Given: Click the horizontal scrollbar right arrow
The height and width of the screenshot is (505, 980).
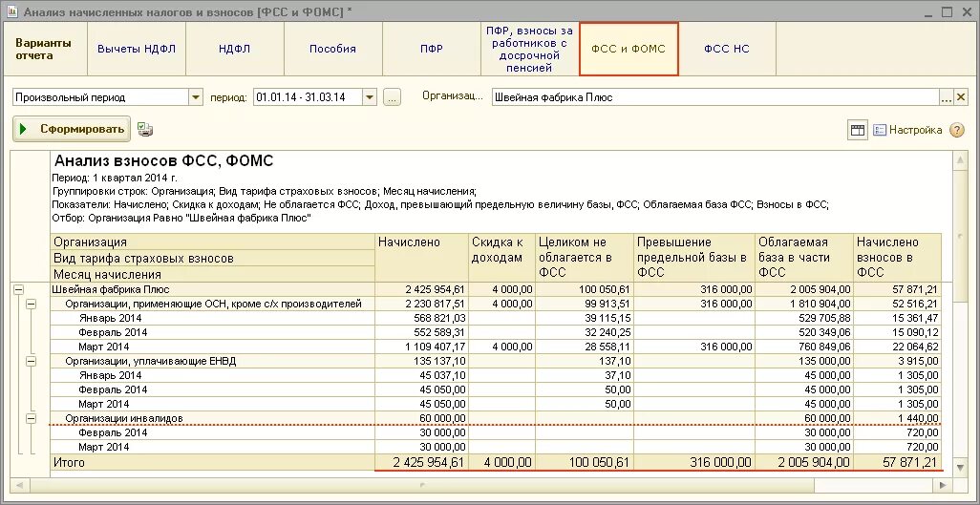Looking at the screenshot, I should [x=943, y=485].
